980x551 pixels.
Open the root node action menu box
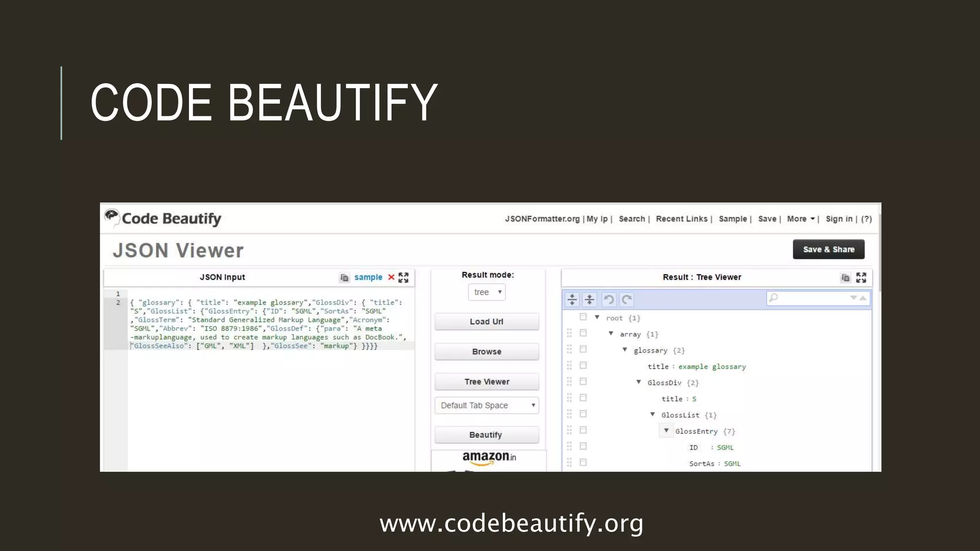coord(583,317)
